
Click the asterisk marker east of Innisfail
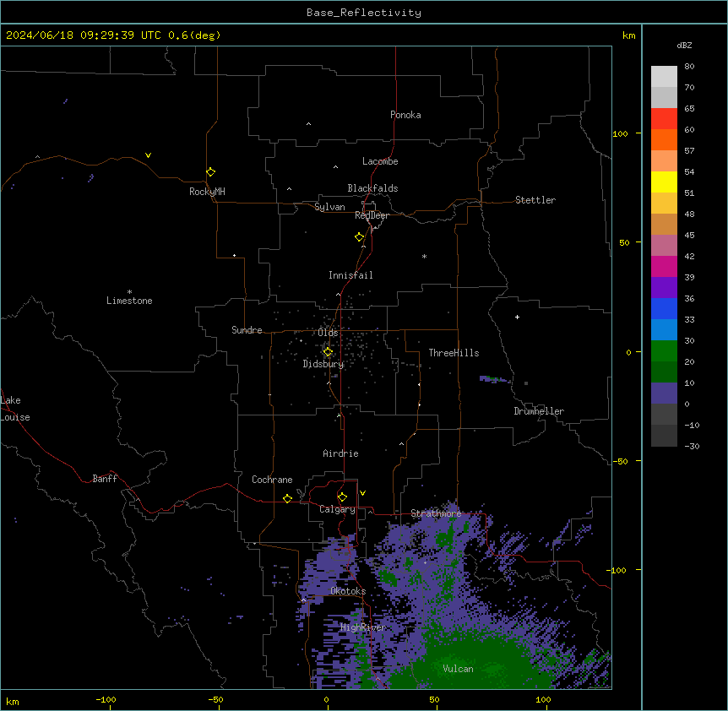[x=424, y=256]
